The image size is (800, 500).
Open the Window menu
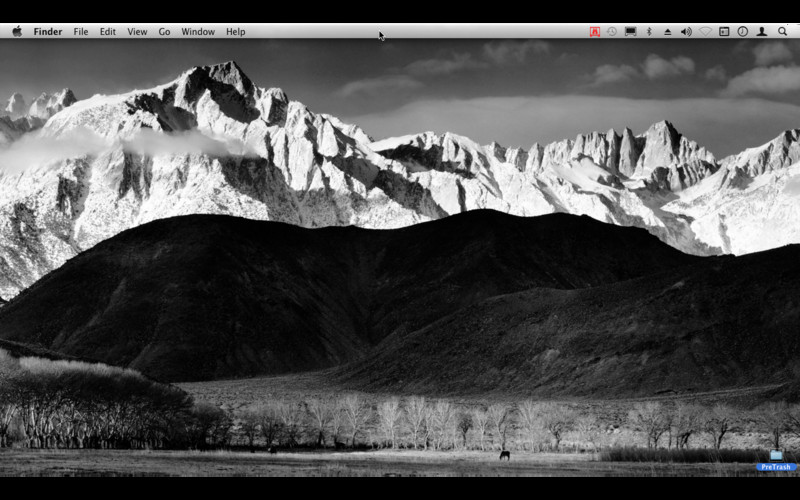coord(198,32)
